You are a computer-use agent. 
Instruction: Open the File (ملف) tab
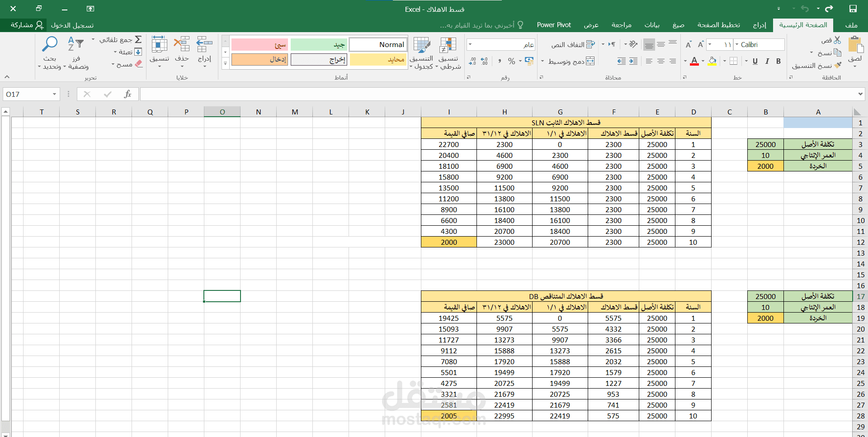(x=851, y=25)
